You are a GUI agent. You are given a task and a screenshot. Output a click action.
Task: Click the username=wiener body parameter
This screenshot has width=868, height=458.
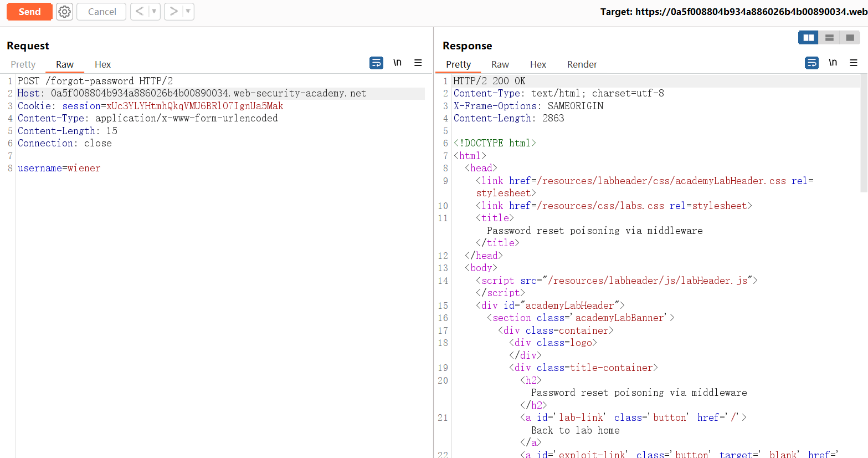(x=59, y=168)
